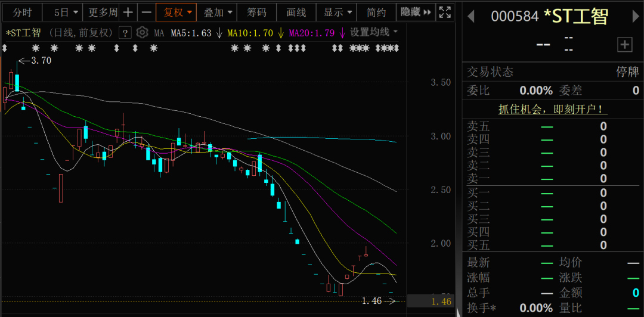This screenshot has width=644, height=317.
Task: Click the question mark help icon
Action: 125,33
